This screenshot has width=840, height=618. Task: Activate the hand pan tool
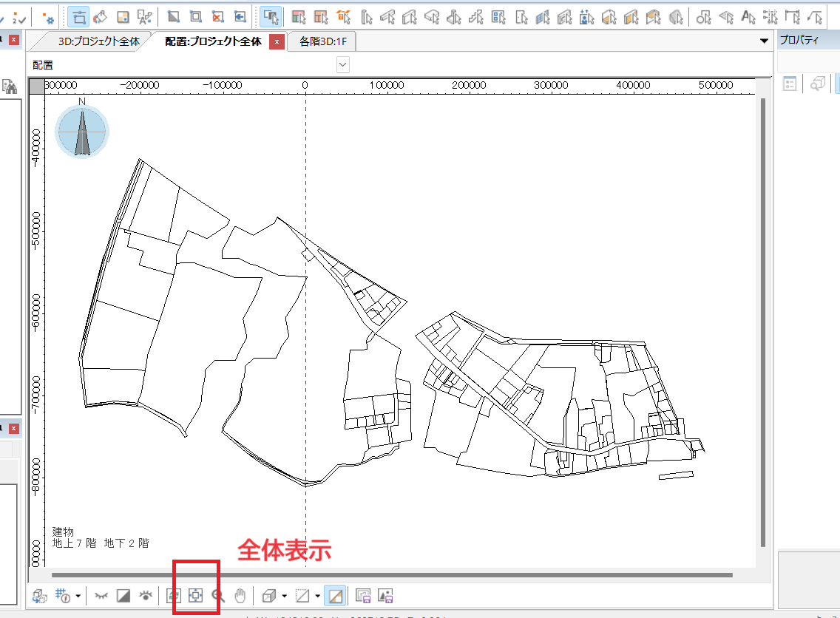coord(240,594)
